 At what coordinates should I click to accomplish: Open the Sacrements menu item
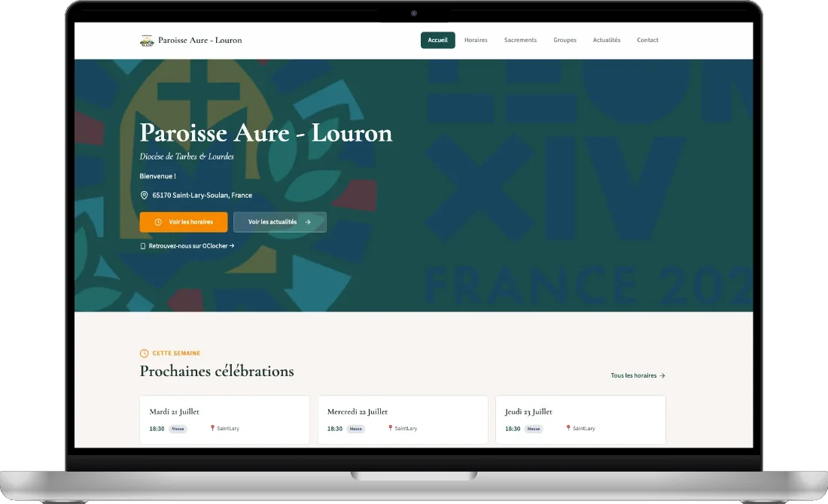pos(520,40)
